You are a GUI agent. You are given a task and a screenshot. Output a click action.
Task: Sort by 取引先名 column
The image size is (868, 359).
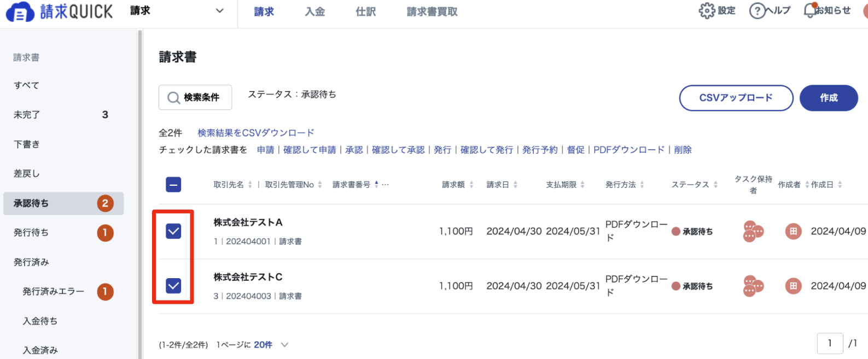coord(250,185)
